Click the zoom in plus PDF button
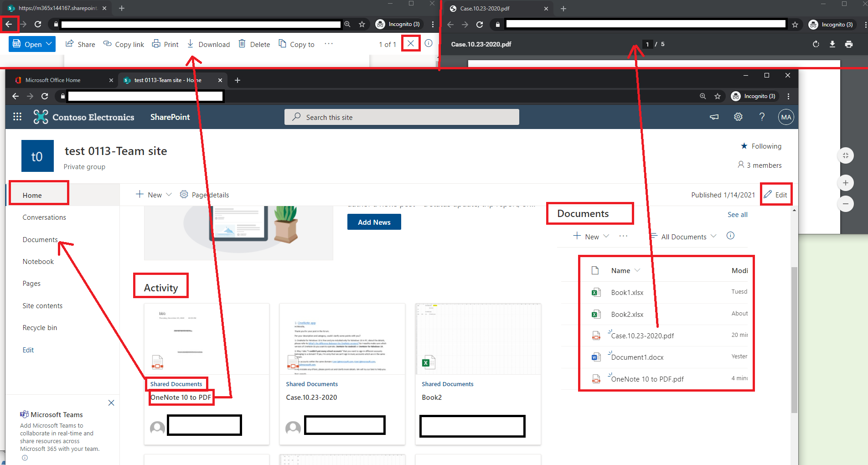 (x=846, y=183)
